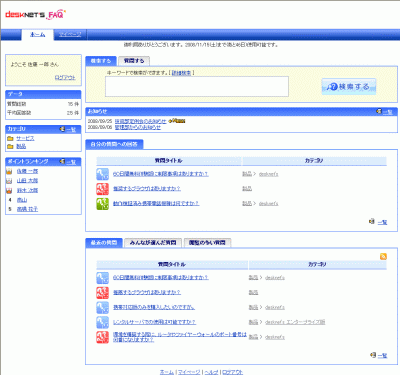
Task: Click 一覧 link in お知らせ header
Action: click(388, 112)
